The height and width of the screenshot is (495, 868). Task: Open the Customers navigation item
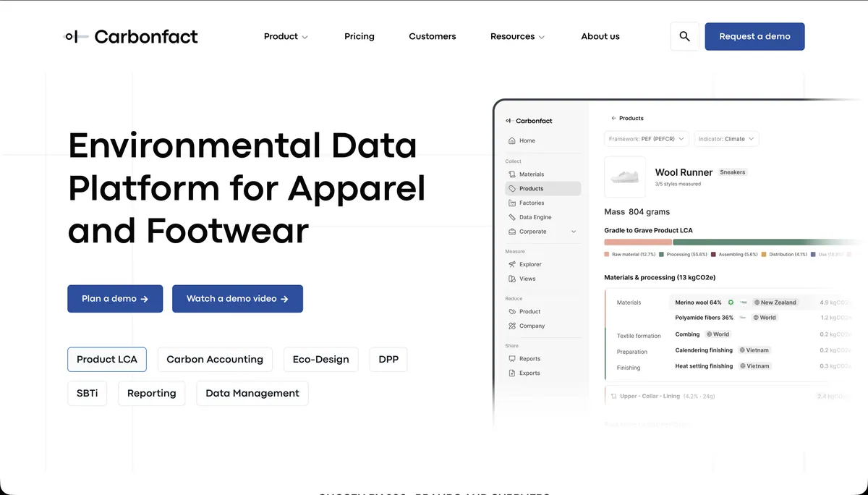pos(433,36)
